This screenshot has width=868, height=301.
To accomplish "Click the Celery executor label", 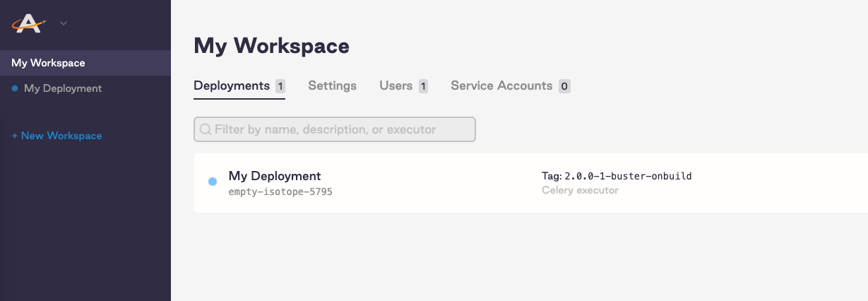I will pyautogui.click(x=580, y=190).
